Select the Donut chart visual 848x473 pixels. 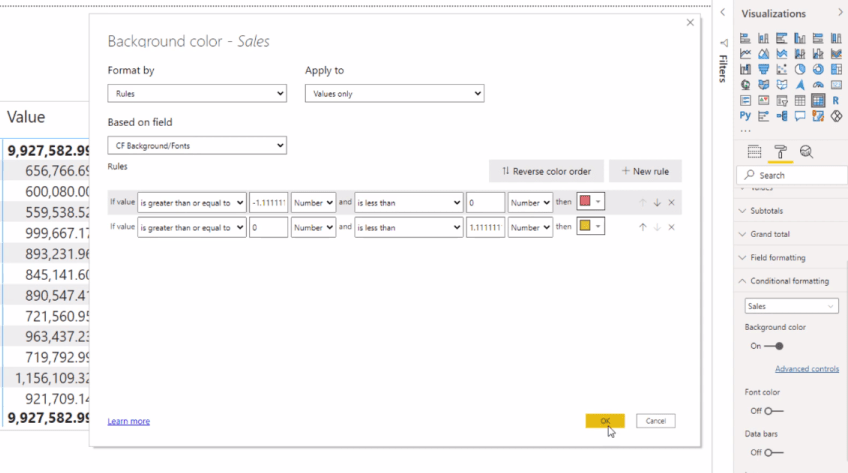click(818, 69)
